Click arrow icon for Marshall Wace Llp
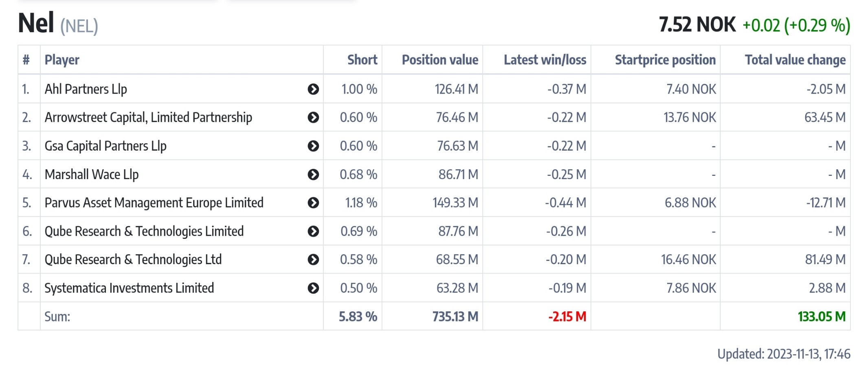Viewport: 868px width, 370px height. click(313, 175)
